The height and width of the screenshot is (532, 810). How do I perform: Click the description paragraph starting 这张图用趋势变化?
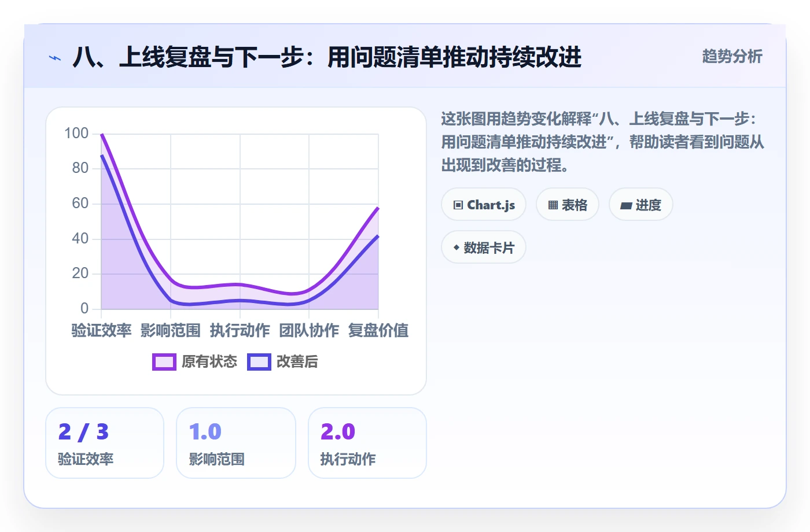pyautogui.click(x=603, y=142)
